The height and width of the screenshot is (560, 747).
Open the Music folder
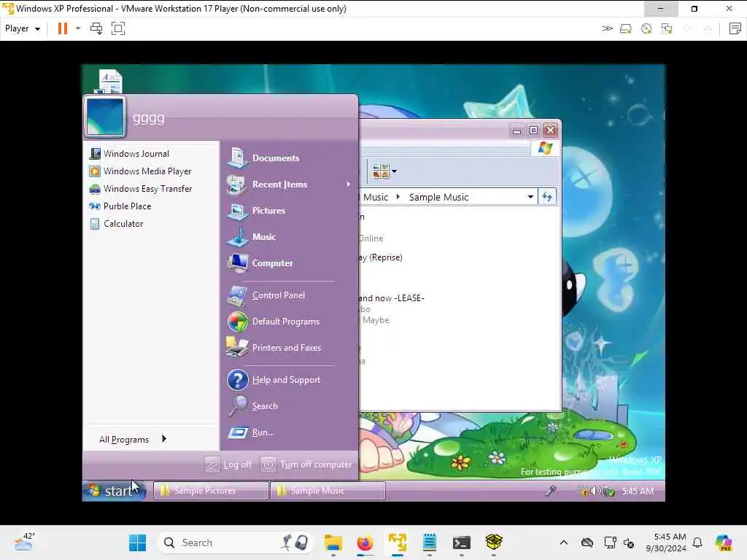252,237
